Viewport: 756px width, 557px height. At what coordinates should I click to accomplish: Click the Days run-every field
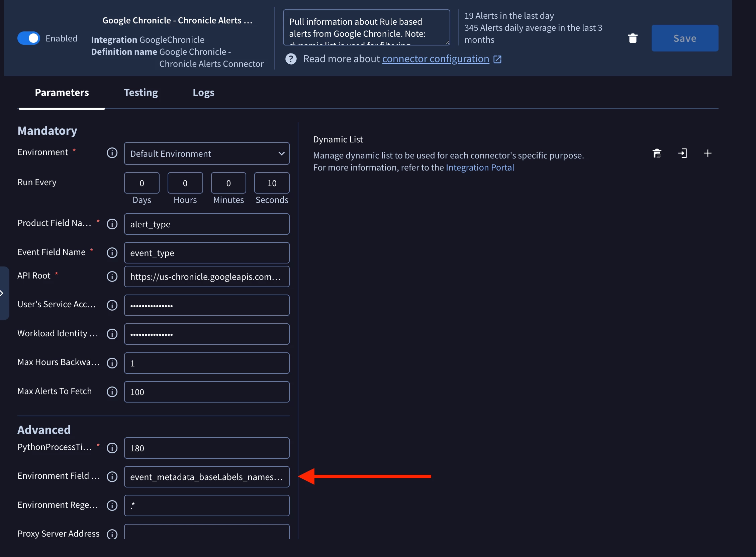[142, 183]
